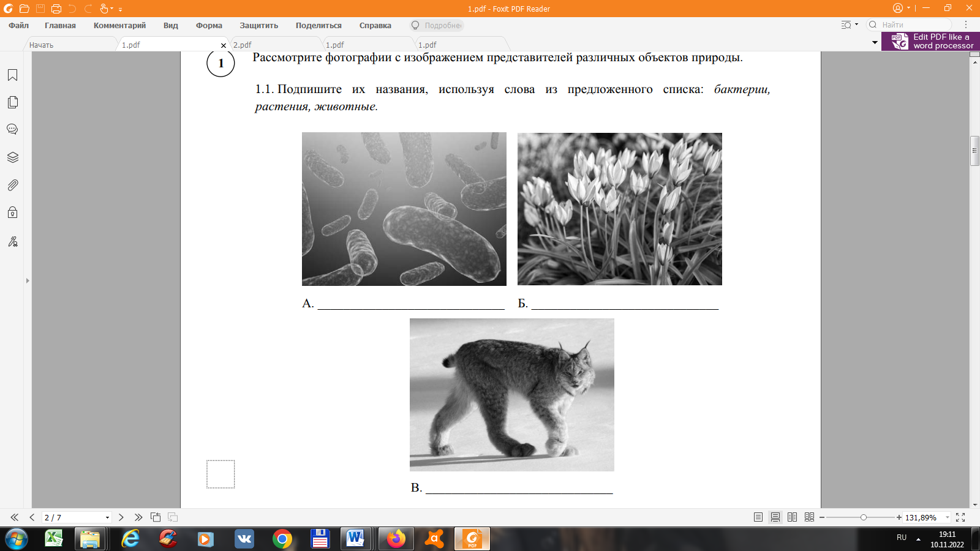Open the Вид ribbon tab

point(171,26)
